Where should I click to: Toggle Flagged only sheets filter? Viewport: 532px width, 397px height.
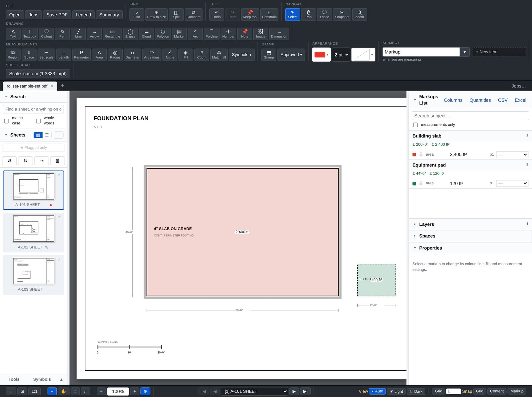33,148
